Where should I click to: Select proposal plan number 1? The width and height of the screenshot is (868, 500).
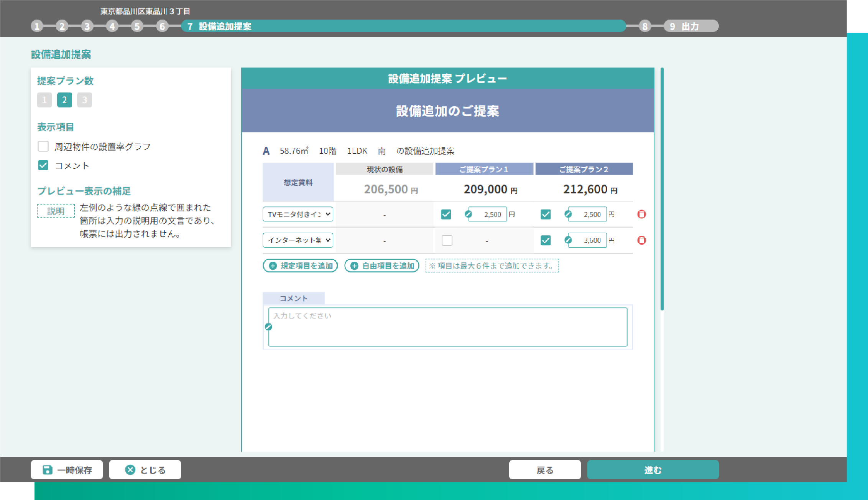point(45,100)
